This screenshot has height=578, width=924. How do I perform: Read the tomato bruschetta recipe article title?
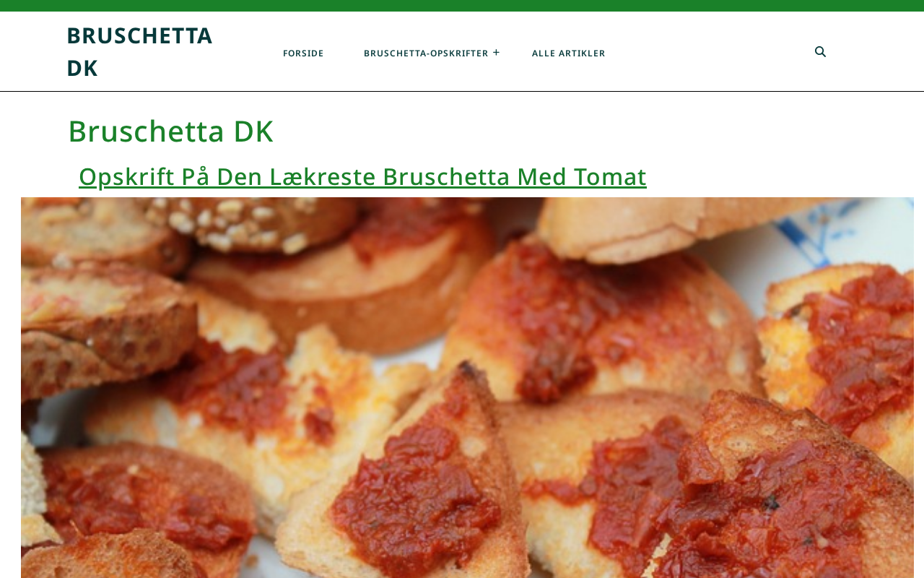click(x=362, y=176)
